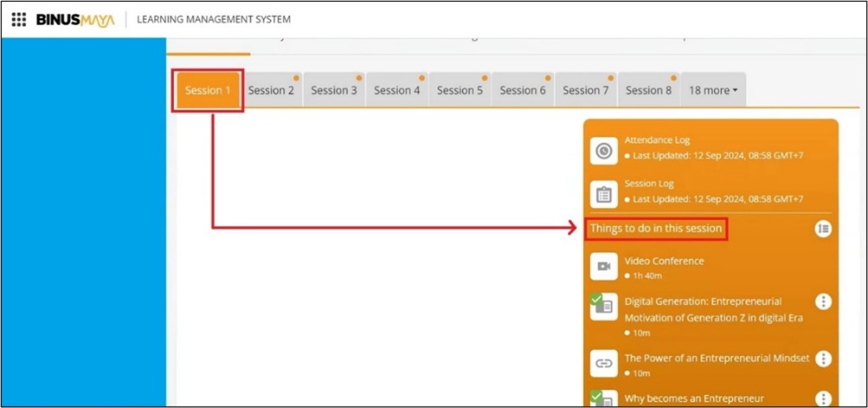Go to the Session 6 tab
868x408 pixels.
(523, 90)
